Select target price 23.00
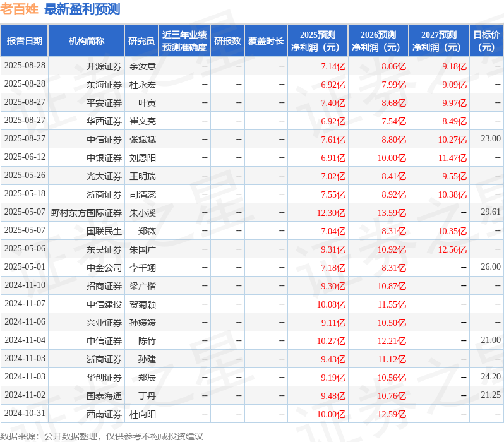 point(491,138)
